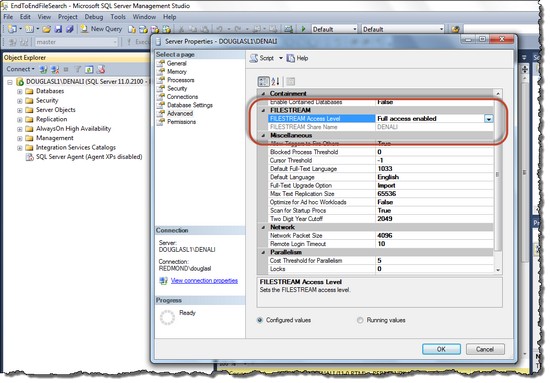Click the Save All icon in toolbar
550x383 pixels.
coord(69,29)
